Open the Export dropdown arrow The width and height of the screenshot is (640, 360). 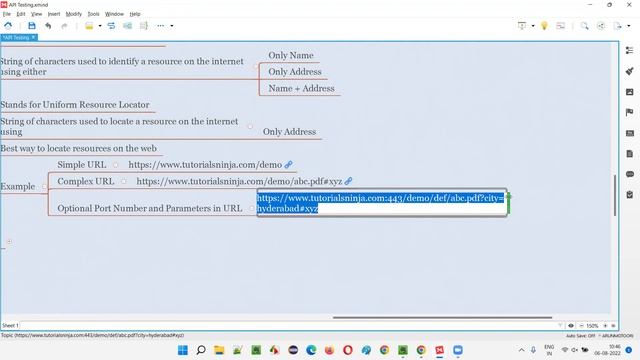coord(629,26)
